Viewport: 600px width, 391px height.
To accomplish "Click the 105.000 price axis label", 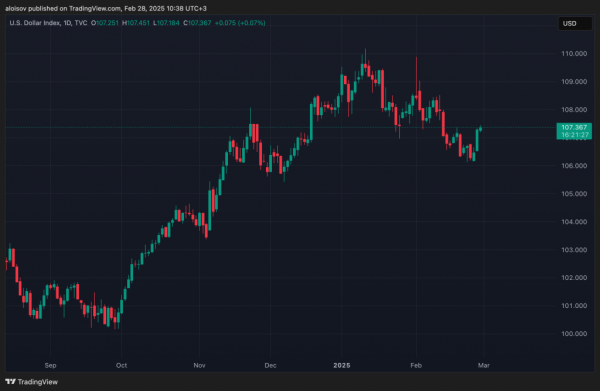I will click(574, 194).
